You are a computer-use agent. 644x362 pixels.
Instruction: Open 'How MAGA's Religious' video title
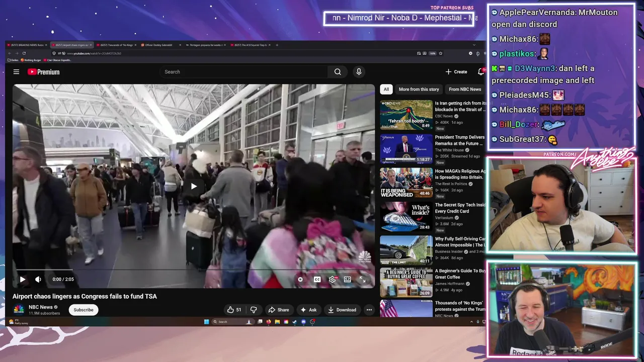(460, 174)
